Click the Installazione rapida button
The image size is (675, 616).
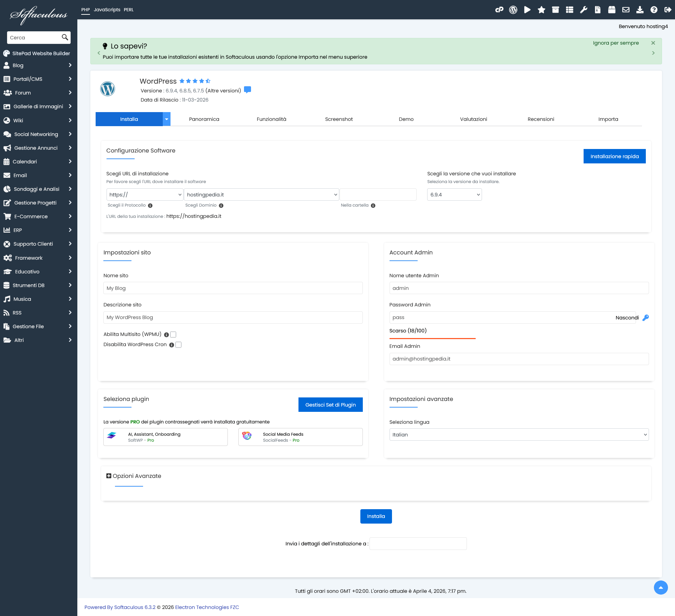615,156
